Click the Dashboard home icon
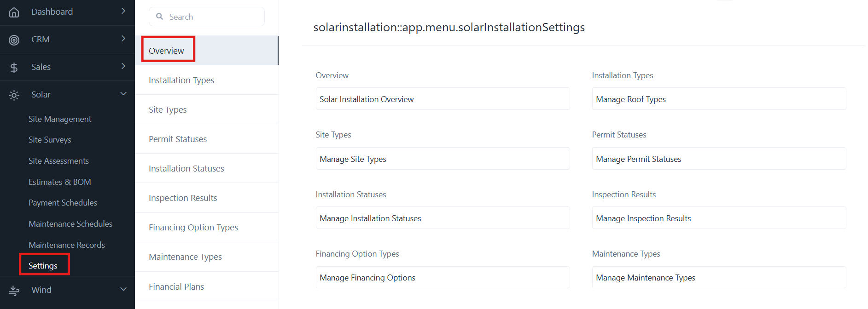868x309 pixels. pyautogui.click(x=14, y=12)
